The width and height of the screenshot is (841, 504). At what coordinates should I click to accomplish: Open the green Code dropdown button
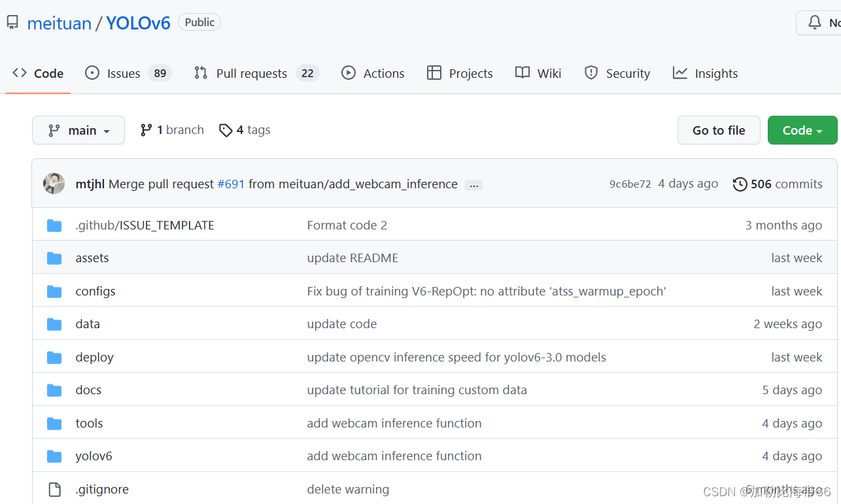802,130
